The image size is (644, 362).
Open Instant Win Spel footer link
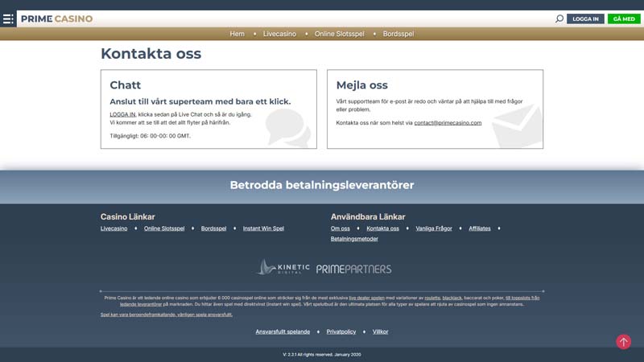(263, 228)
